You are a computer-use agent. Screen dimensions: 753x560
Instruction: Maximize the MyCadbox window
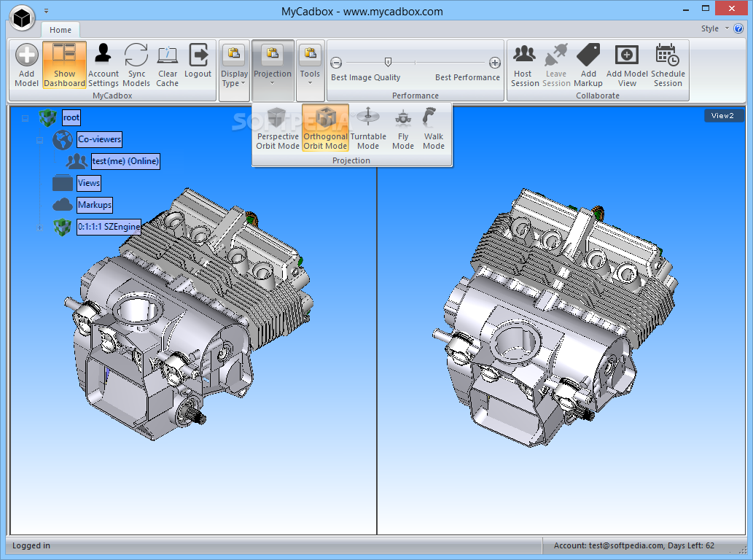[706, 9]
